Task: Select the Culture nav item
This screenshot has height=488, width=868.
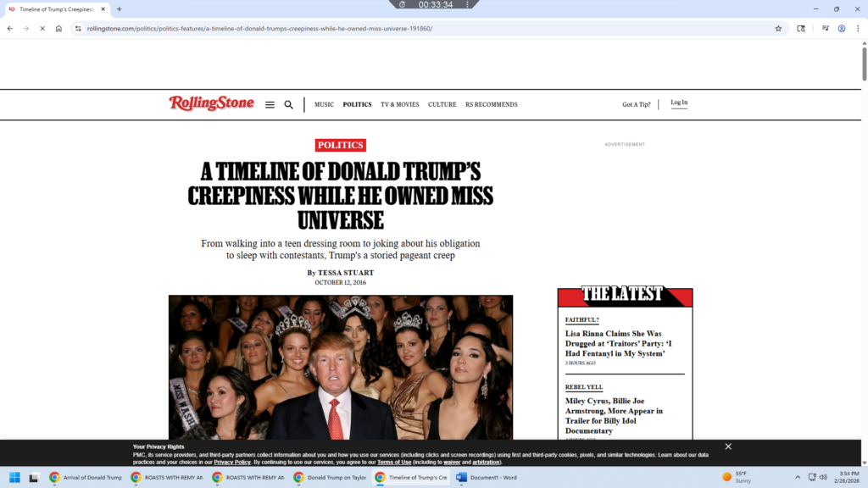Action: pyautogui.click(x=442, y=105)
